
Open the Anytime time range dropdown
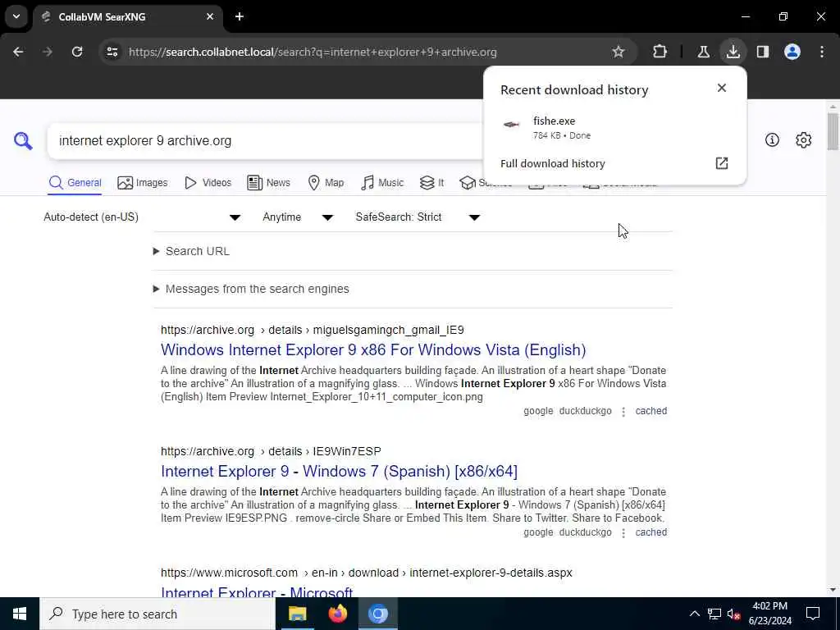(x=298, y=217)
